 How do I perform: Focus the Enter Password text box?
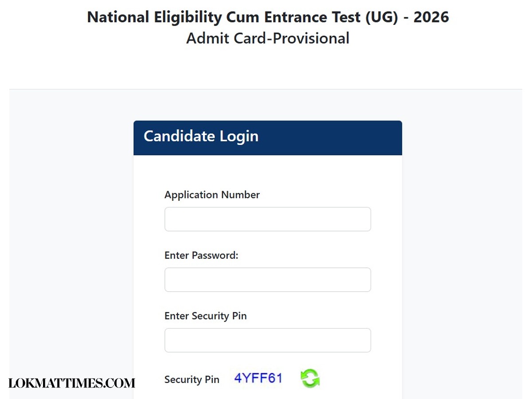pyautogui.click(x=267, y=280)
